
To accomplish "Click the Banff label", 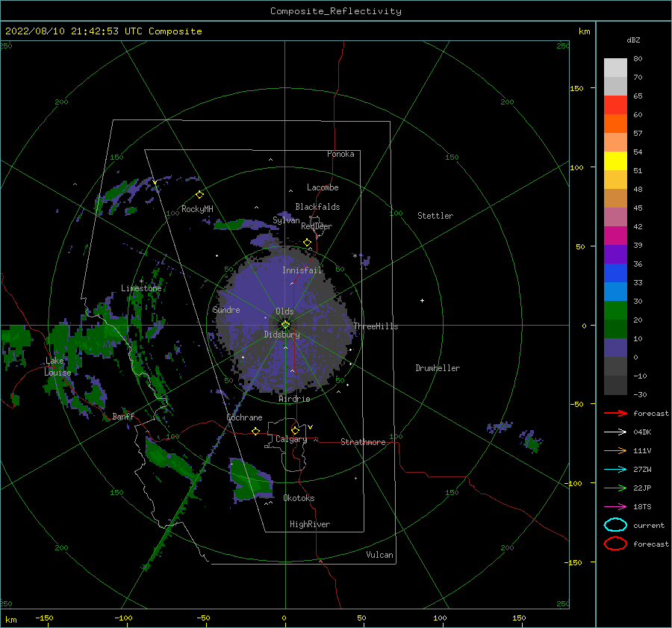I will (x=123, y=416).
